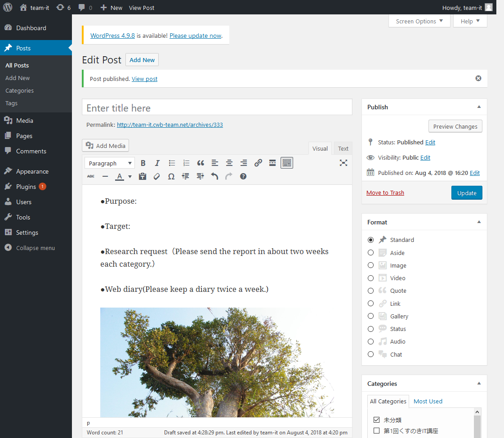504x438 pixels.
Task: Collapse the Publish panel
Action: point(479,107)
